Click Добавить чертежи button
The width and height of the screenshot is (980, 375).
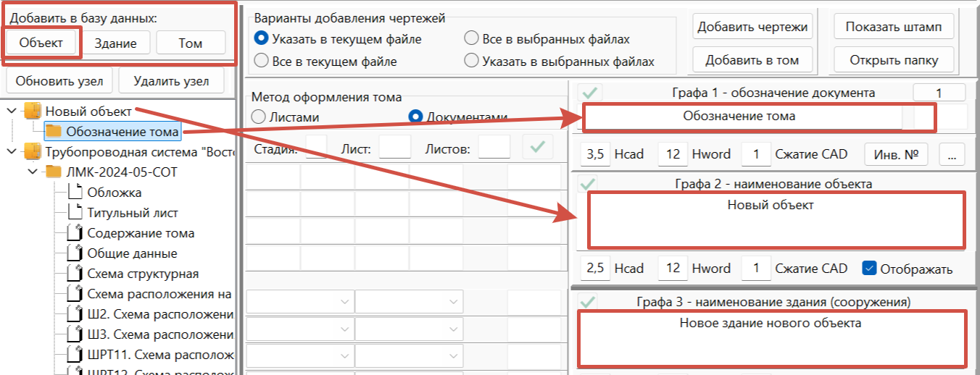[752, 27]
